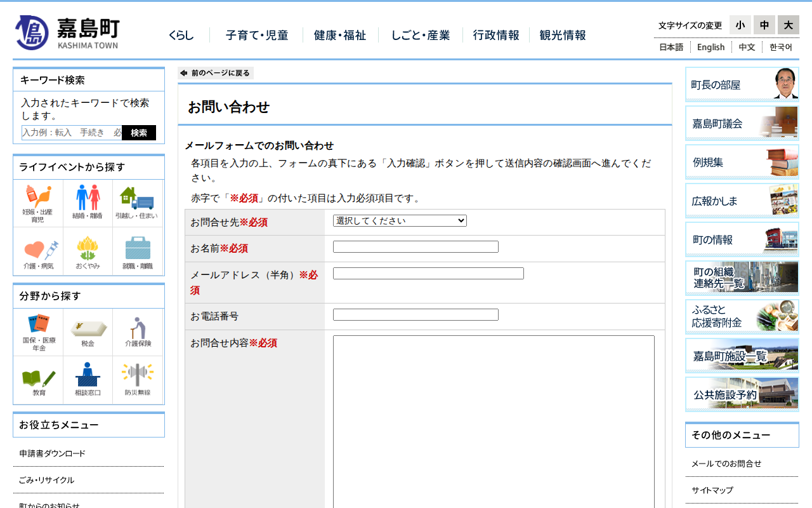Switch text size to 中

pos(764,25)
